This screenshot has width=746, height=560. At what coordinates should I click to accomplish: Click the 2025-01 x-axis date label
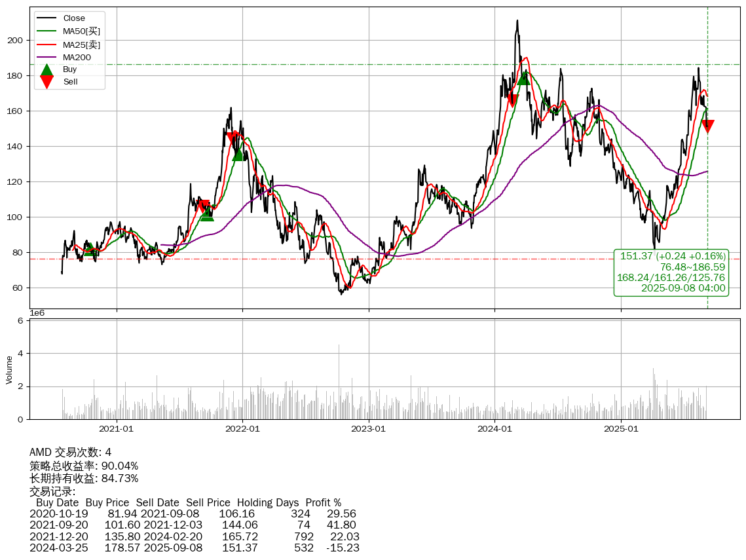pyautogui.click(x=621, y=429)
